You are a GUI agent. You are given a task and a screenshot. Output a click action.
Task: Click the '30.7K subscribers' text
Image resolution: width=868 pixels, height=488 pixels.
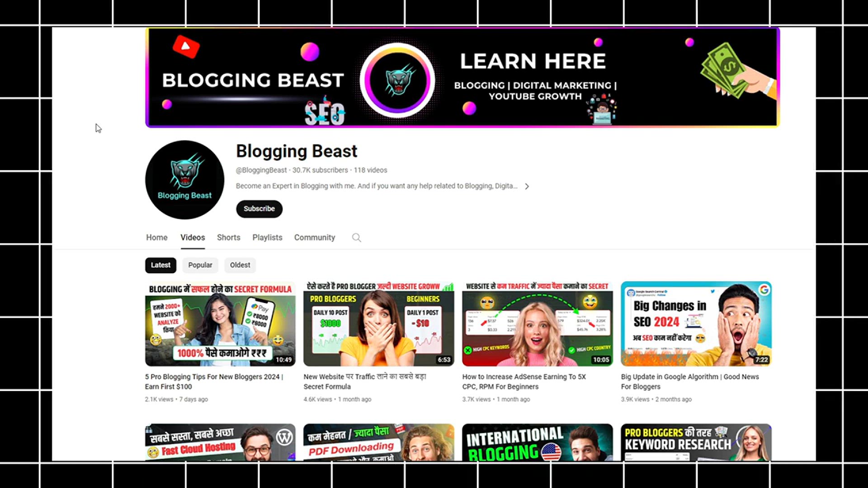tap(320, 170)
